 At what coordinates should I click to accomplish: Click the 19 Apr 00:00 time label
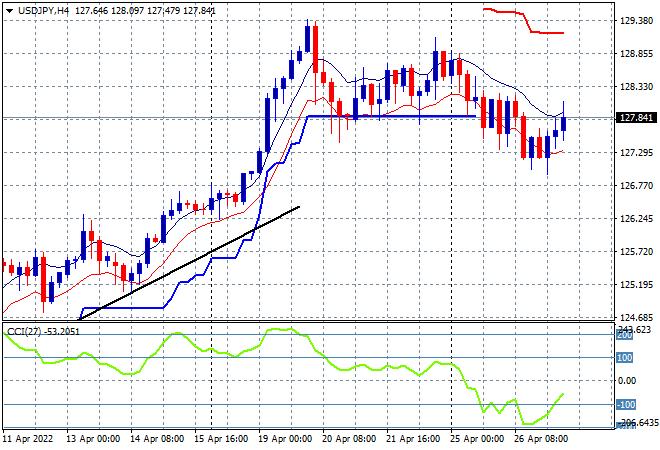point(285,439)
